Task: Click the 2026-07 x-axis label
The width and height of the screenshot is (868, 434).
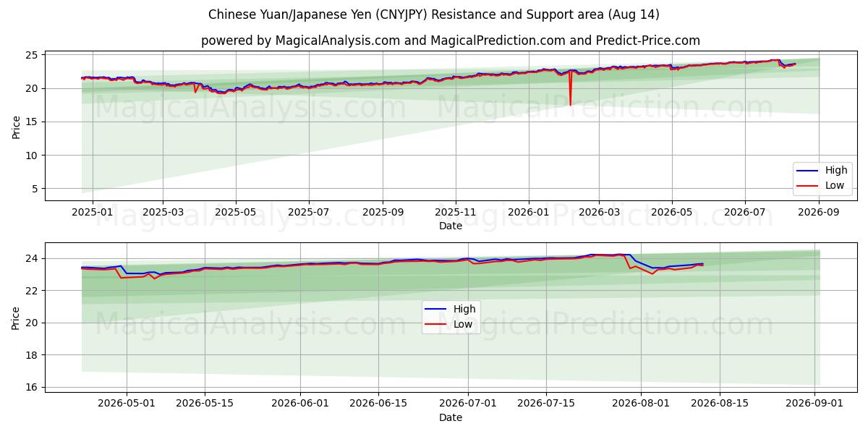Action: click(x=745, y=213)
